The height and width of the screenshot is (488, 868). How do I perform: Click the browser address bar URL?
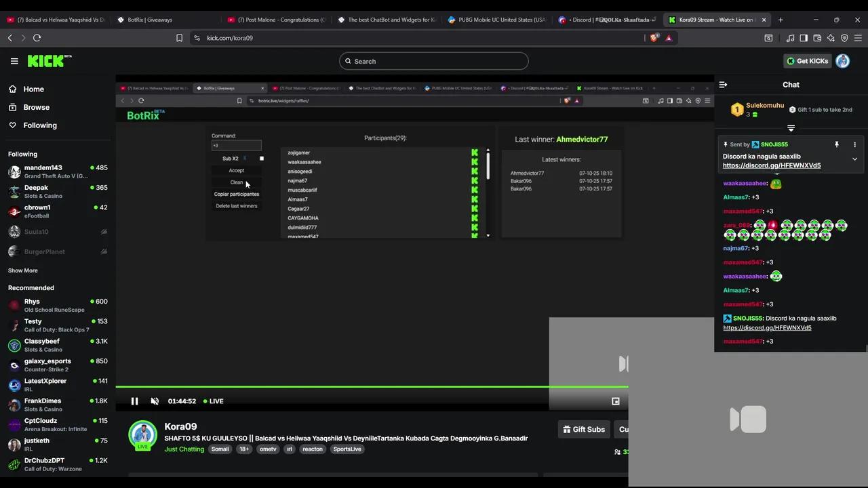pyautogui.click(x=230, y=38)
